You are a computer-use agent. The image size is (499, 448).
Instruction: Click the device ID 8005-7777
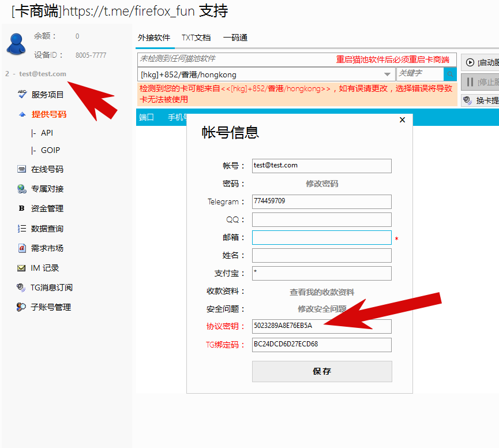91,55
